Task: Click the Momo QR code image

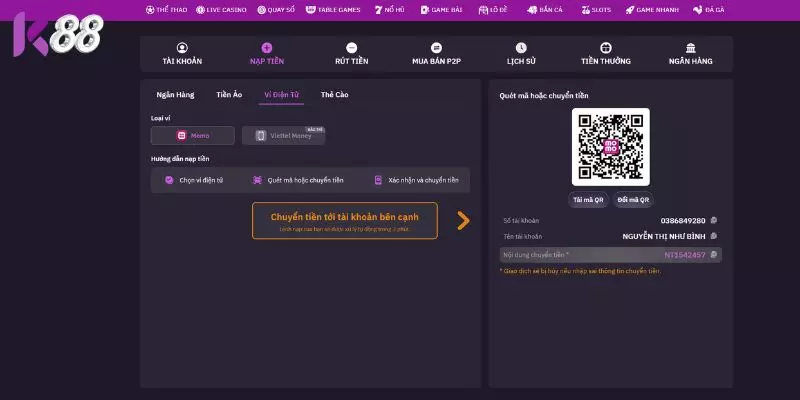Action: pos(611,147)
